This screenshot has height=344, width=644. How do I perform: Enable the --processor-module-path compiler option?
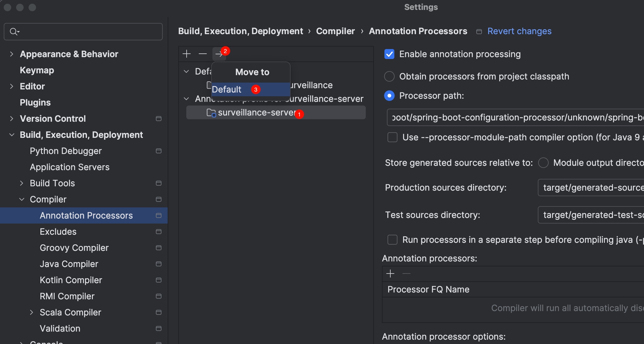(392, 137)
